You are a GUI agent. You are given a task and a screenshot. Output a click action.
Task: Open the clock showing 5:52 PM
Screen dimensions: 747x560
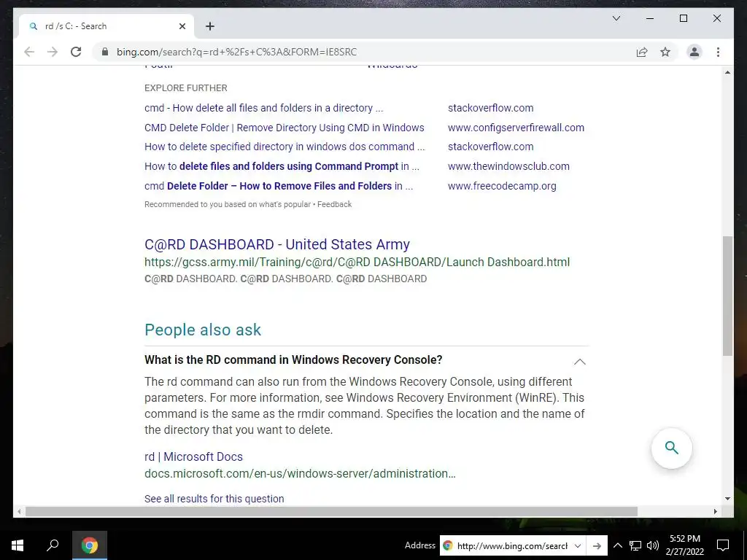click(684, 545)
